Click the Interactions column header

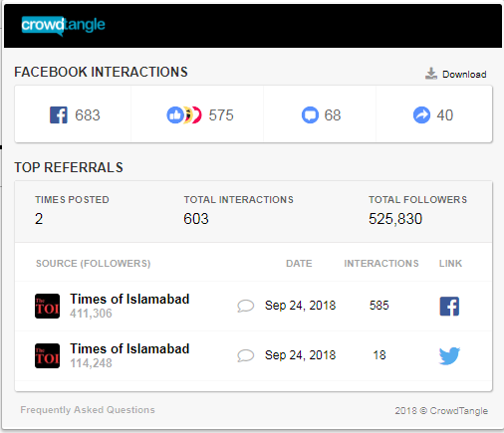coord(381,264)
